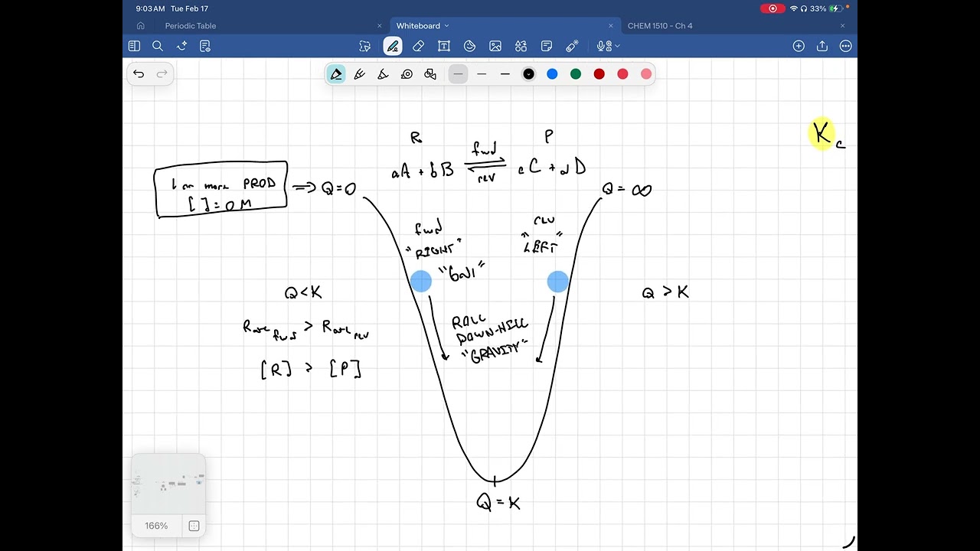980x551 pixels.
Task: Tap the handwritten 'Q > K' text
Action: coord(665,292)
